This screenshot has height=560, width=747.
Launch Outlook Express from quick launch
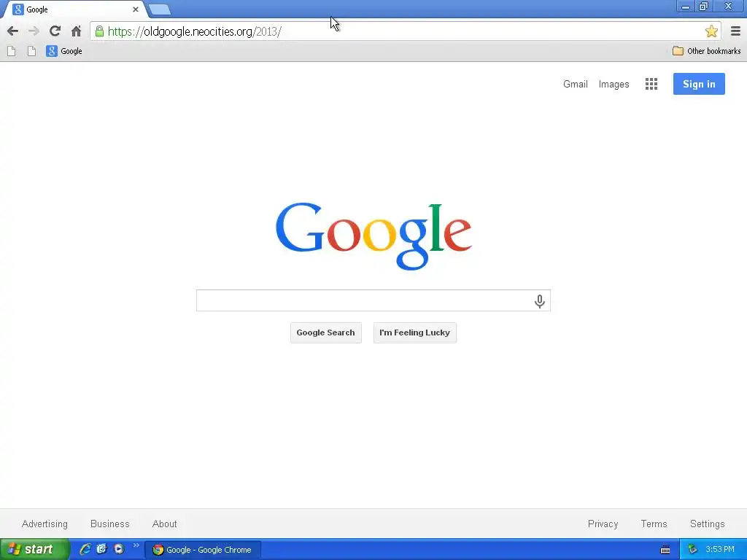[x=102, y=549]
